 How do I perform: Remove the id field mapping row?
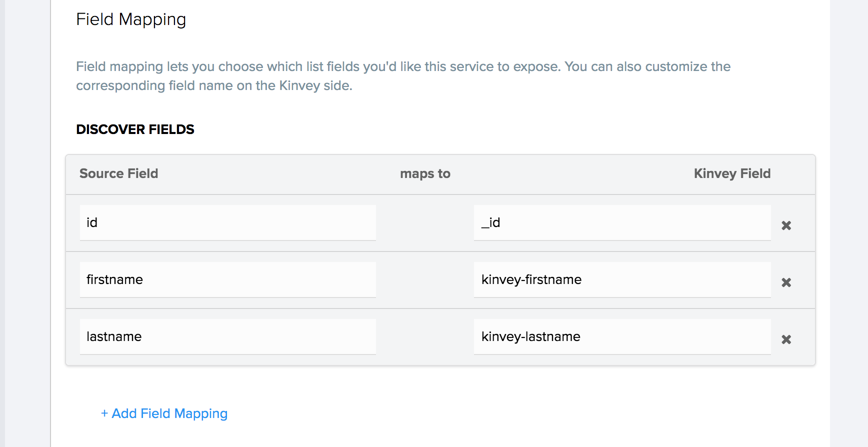786,225
